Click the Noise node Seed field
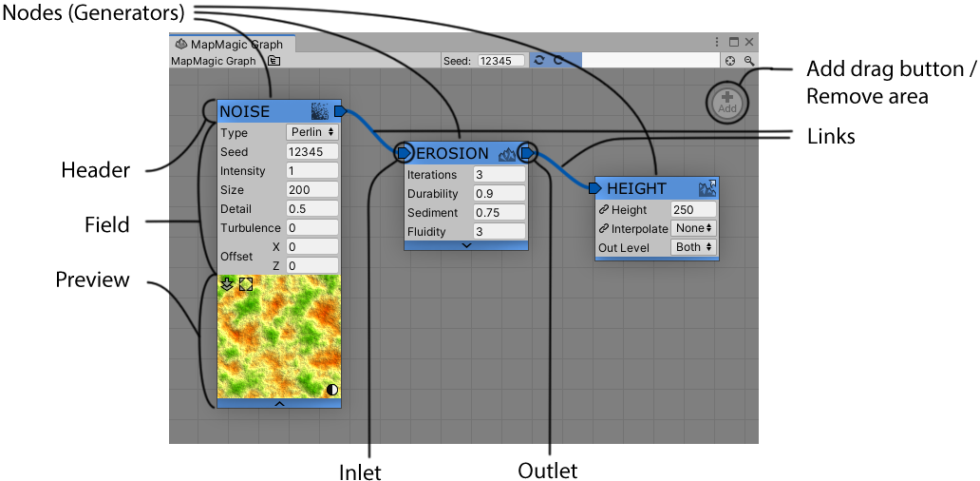 312,151
